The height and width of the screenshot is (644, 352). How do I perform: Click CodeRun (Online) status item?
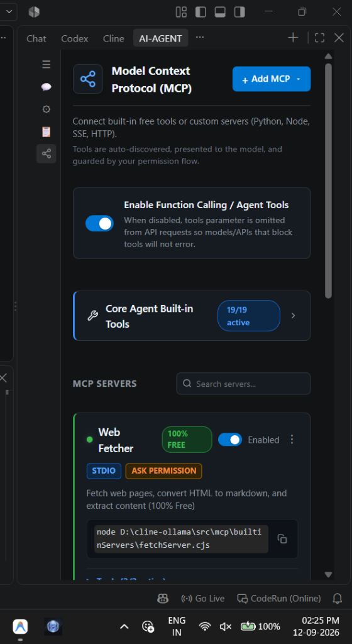point(279,599)
